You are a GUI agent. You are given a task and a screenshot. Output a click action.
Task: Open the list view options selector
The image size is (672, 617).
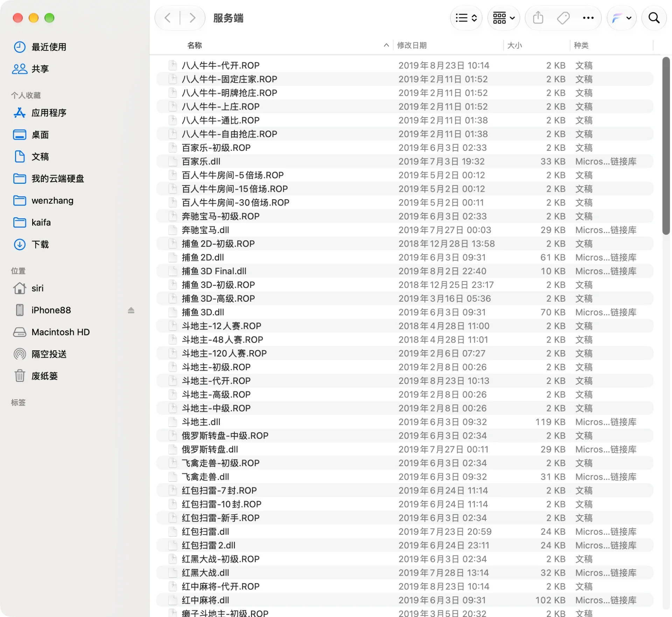(x=466, y=18)
